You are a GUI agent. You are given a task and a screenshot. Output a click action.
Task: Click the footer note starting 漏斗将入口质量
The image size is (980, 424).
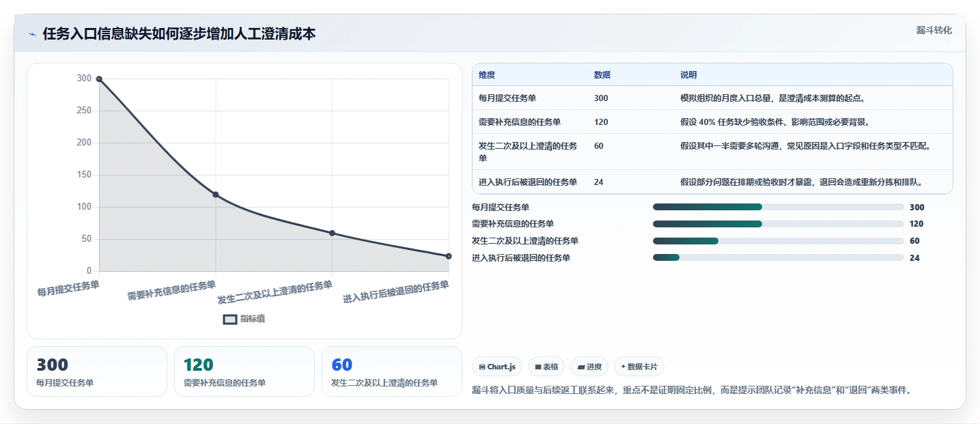point(692,391)
